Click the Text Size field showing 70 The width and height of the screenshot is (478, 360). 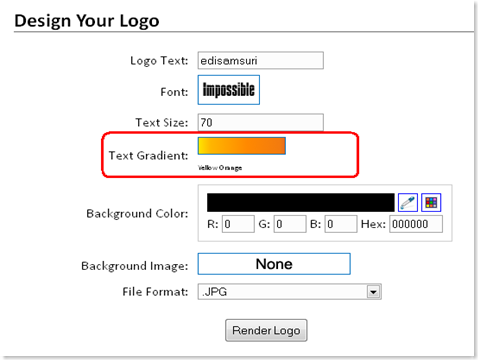coord(260,122)
